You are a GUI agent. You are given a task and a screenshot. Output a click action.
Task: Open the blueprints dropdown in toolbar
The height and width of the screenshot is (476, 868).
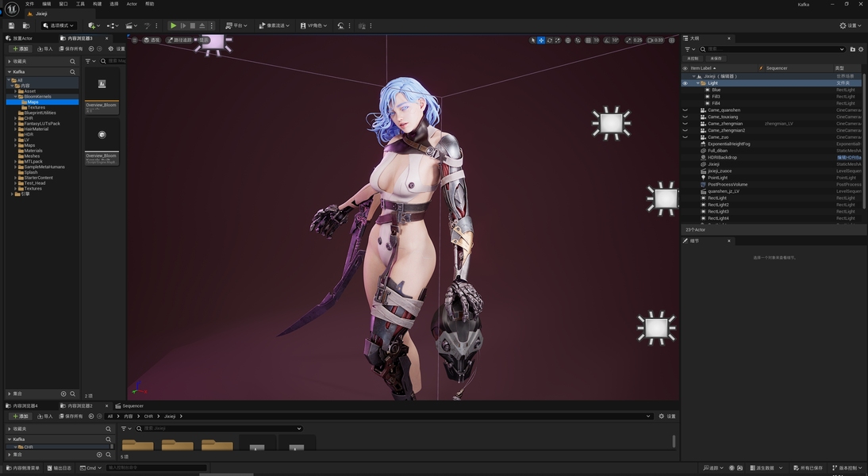[x=113, y=25]
